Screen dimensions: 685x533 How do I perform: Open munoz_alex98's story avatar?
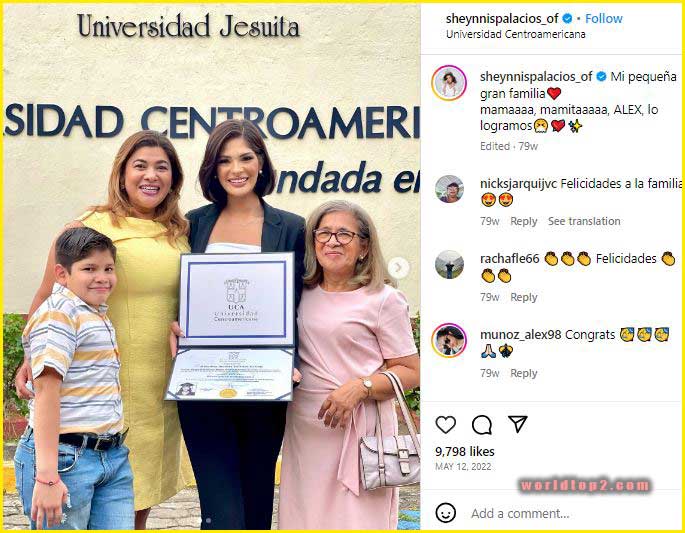449,340
